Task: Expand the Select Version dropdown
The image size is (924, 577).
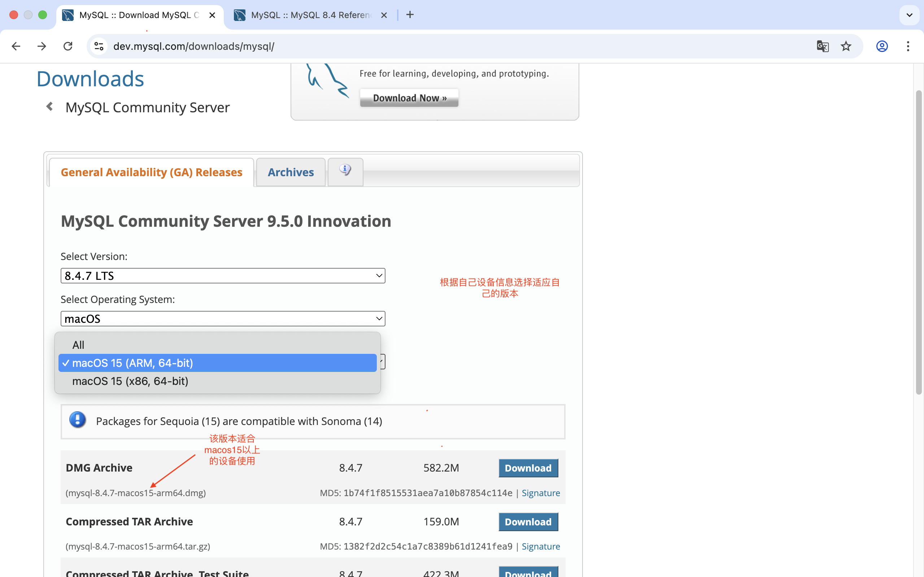Action: click(223, 276)
